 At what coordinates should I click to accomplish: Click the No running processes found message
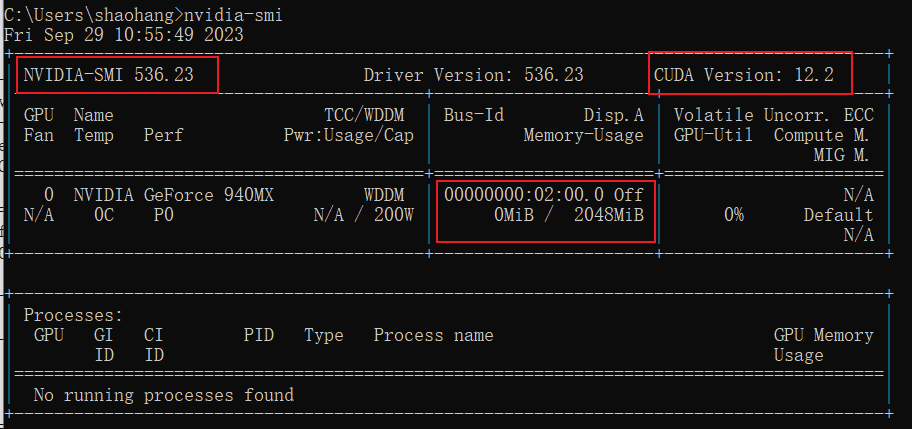[163, 395]
